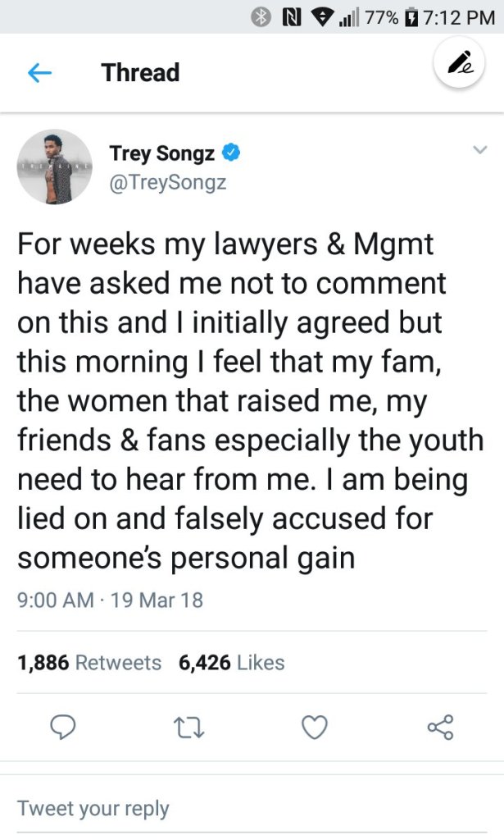Tap the blue verified badge

click(231, 153)
